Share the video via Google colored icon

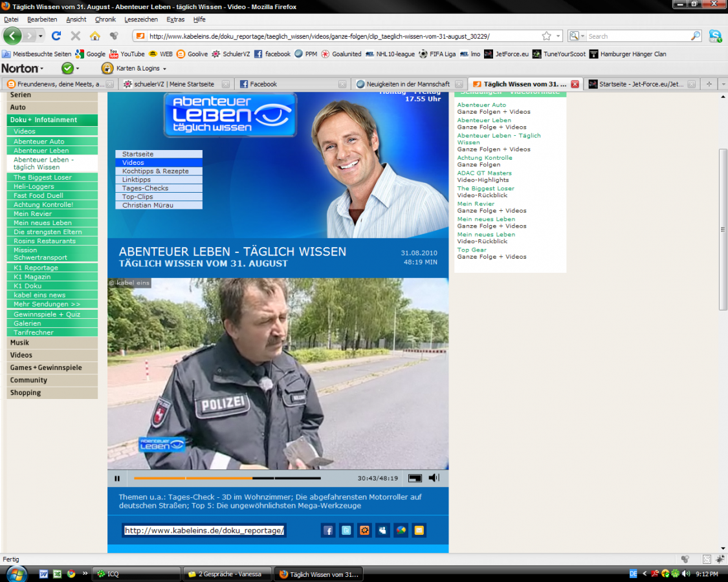(401, 530)
